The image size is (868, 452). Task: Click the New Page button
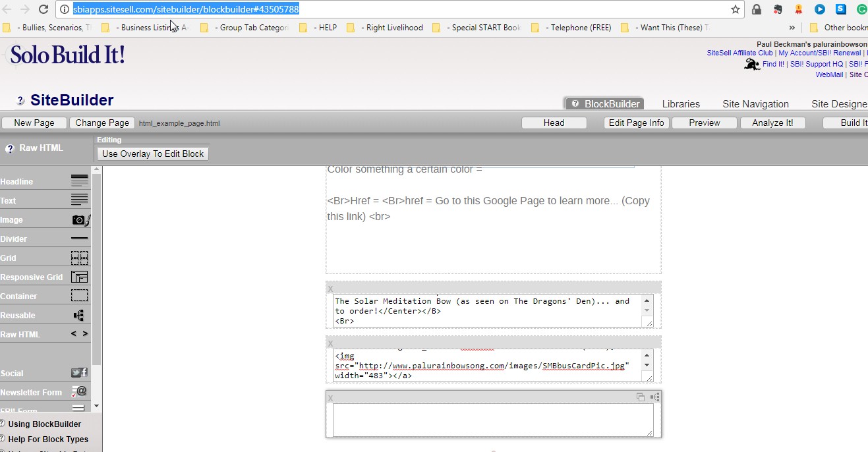[34, 123]
